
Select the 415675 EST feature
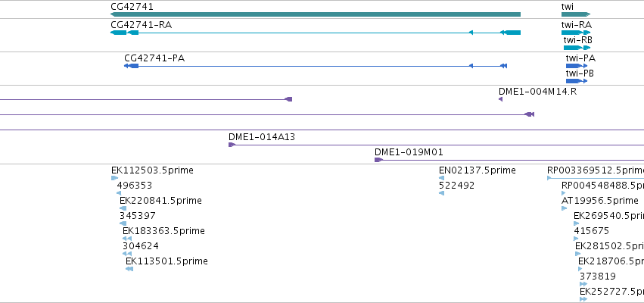click(576, 239)
